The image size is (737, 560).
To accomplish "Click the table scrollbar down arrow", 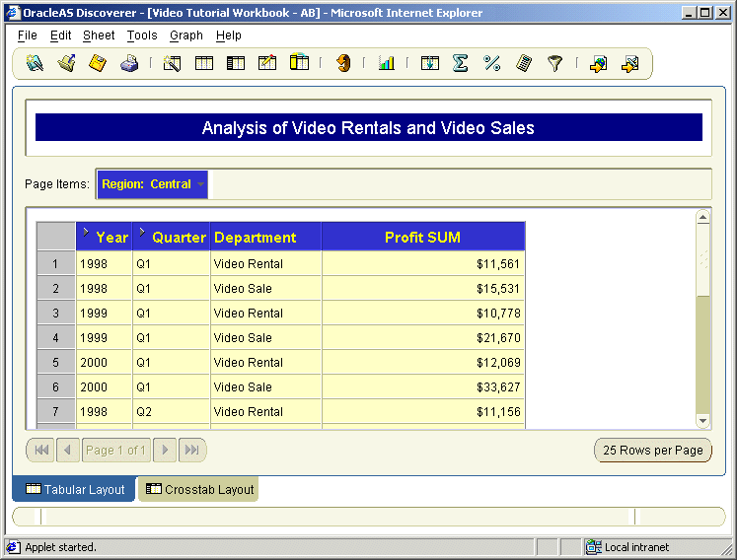I will click(702, 421).
